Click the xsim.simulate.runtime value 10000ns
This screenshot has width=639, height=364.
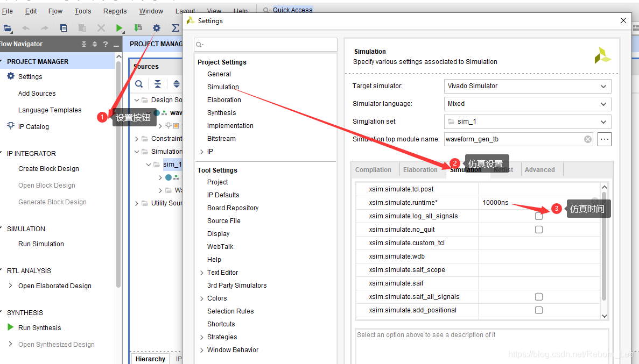click(496, 202)
